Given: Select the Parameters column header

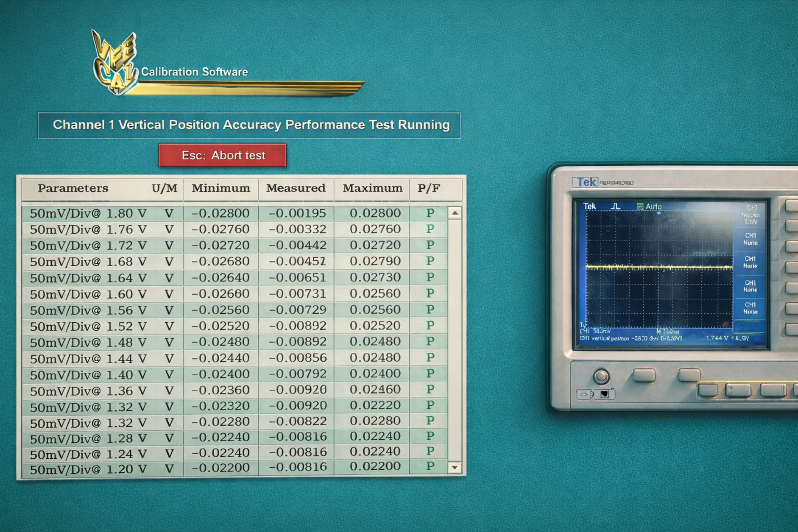Looking at the screenshot, I should tap(73, 188).
